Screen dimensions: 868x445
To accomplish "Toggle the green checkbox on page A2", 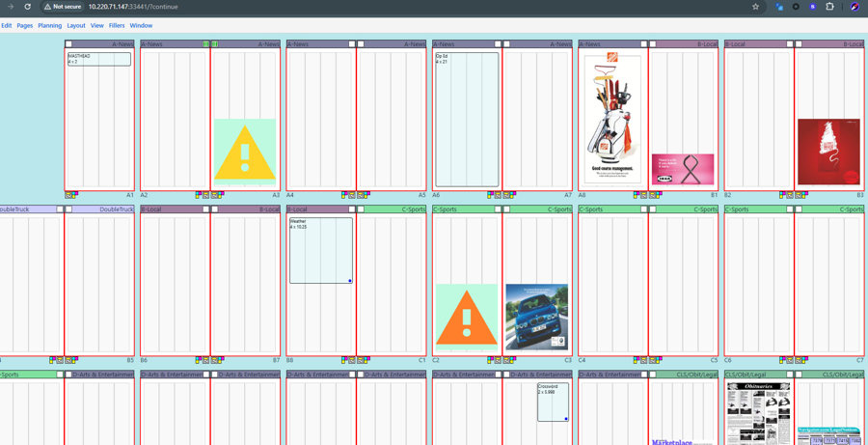I will (206, 44).
